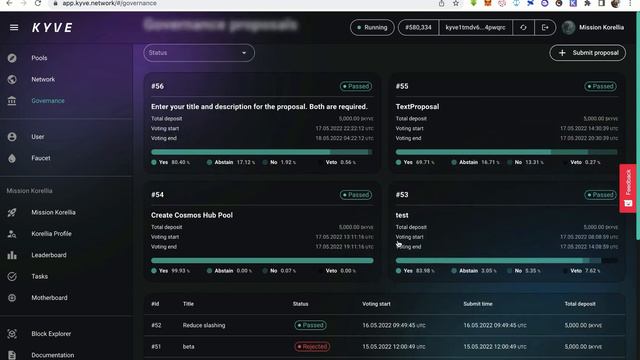Click the Network globe icon

coord(12,79)
